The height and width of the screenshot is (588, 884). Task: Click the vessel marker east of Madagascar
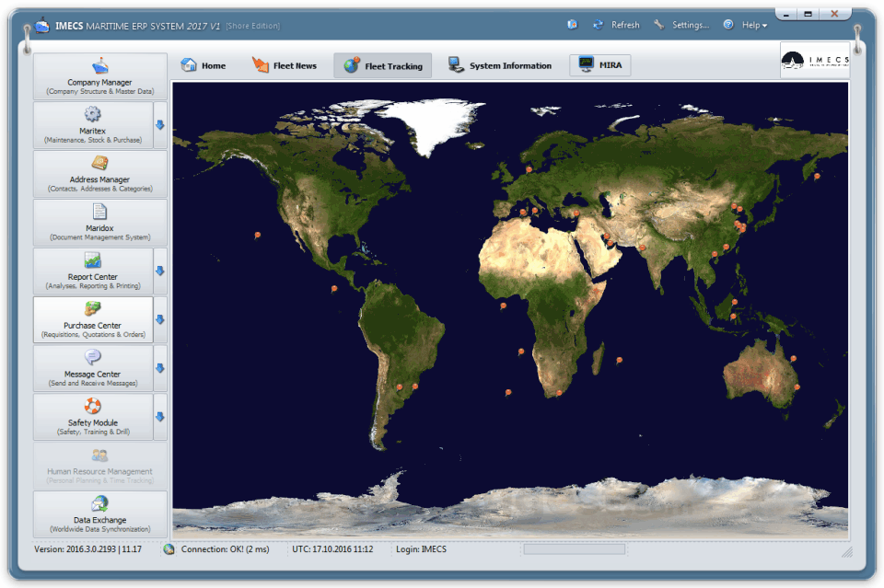click(x=619, y=360)
